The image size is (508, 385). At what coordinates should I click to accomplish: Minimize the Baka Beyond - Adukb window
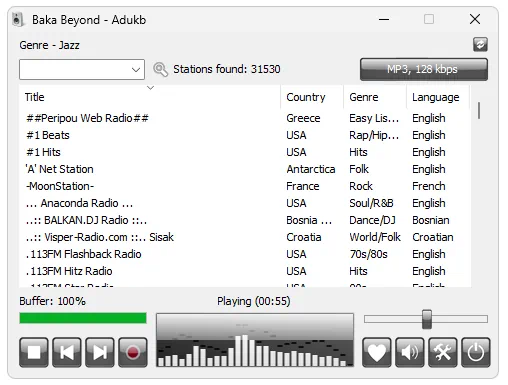(384, 19)
